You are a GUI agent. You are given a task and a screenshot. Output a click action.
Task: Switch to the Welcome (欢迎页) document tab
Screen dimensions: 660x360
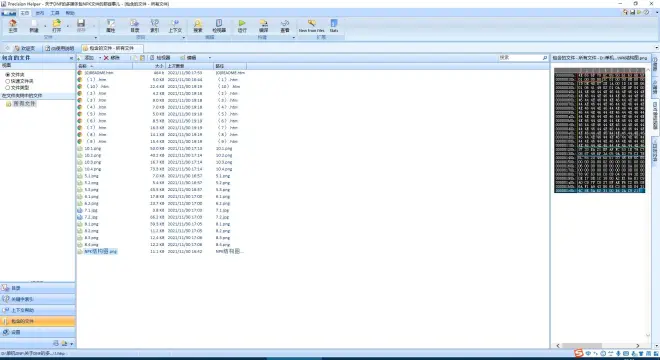[x=25, y=48]
